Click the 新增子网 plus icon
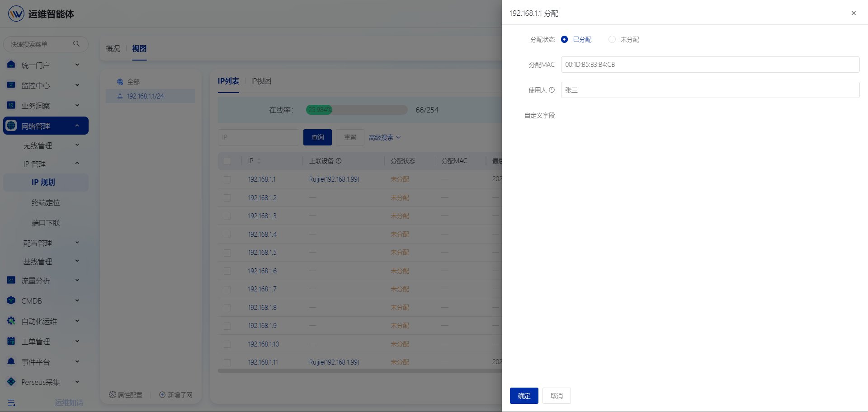868x412 pixels. point(162,395)
